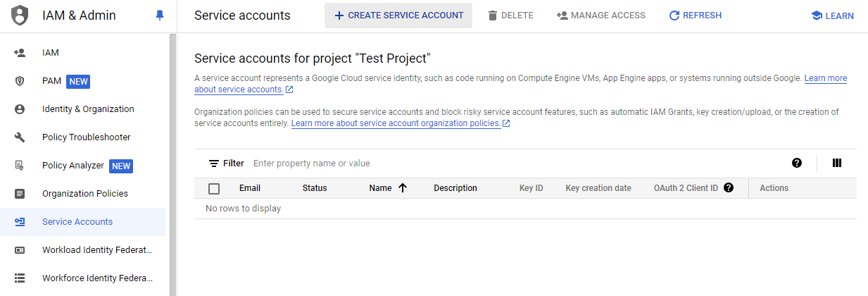Screen dimensions: 868x296
Task: Unpin the IAM & Admin navigation pin
Action: pos(160,16)
